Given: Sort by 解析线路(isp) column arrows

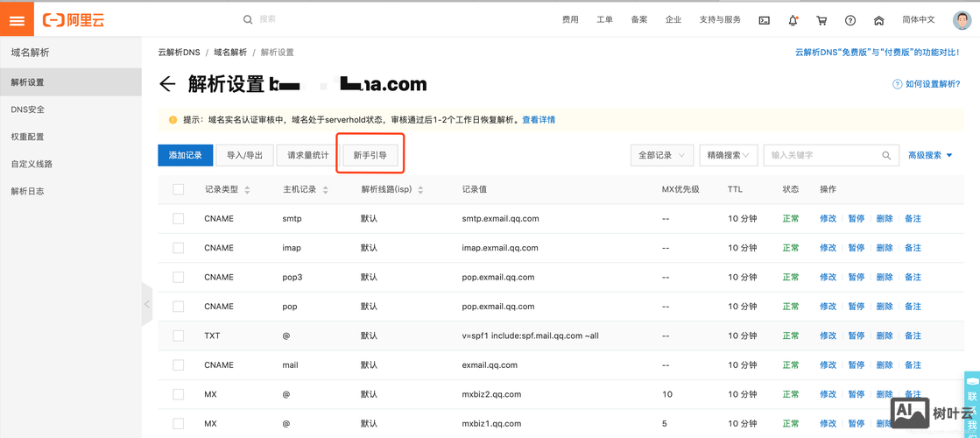Looking at the screenshot, I should [x=420, y=190].
